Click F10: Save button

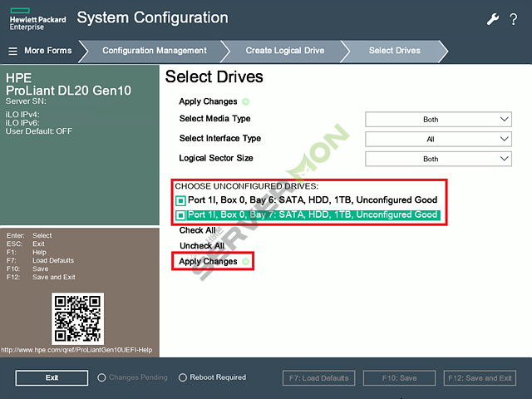pos(399,378)
